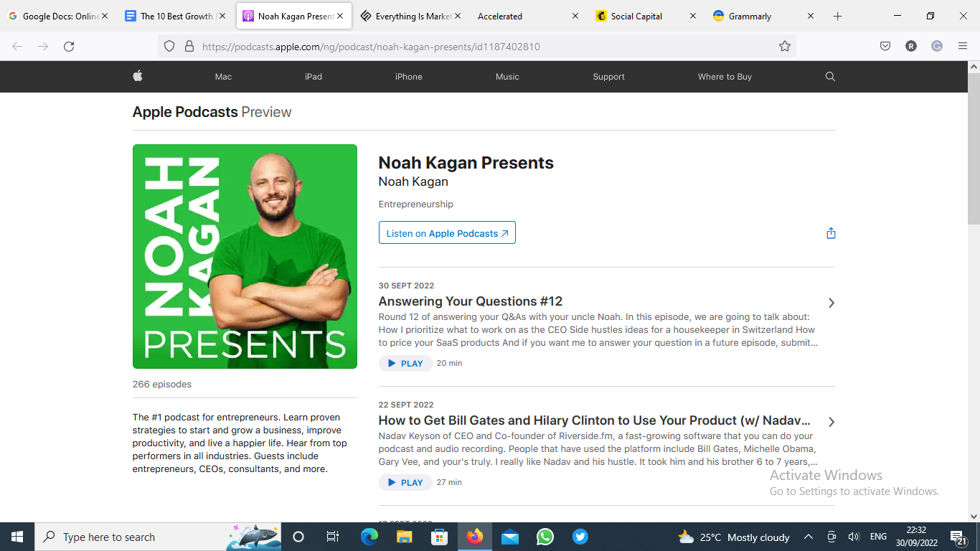The image size is (980, 551).
Task: Open Twitter app from the taskbar
Action: (580, 537)
